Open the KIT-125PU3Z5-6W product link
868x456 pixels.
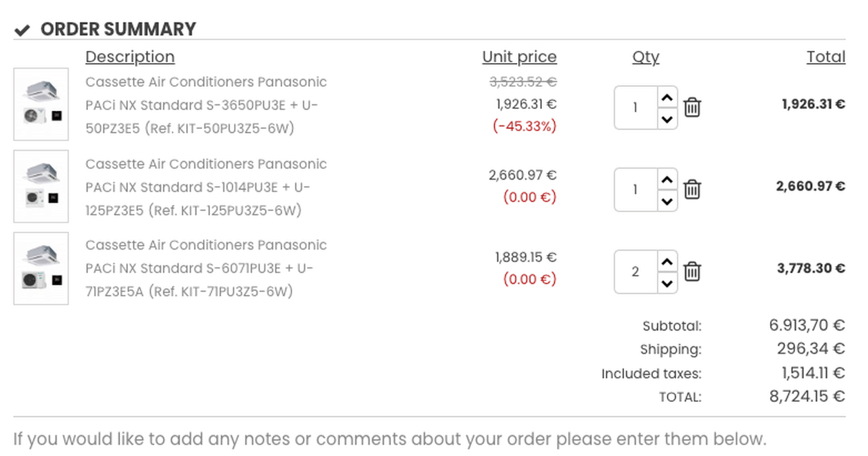[205, 187]
